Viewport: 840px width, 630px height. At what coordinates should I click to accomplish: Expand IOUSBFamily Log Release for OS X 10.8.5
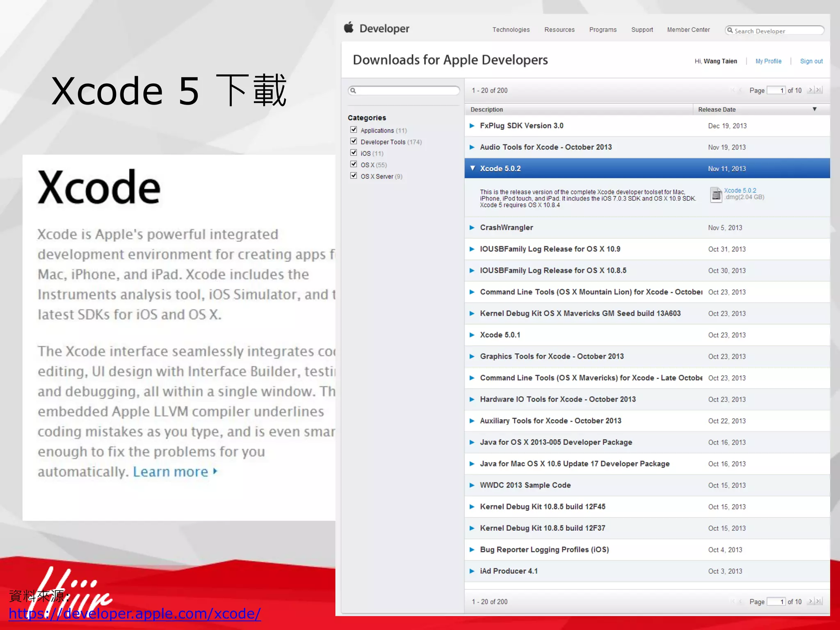tap(472, 271)
